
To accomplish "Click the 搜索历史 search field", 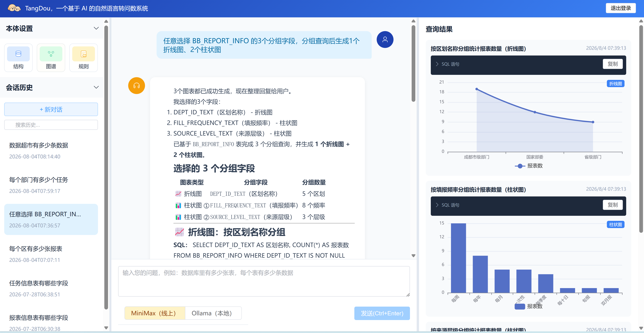I will (51, 125).
